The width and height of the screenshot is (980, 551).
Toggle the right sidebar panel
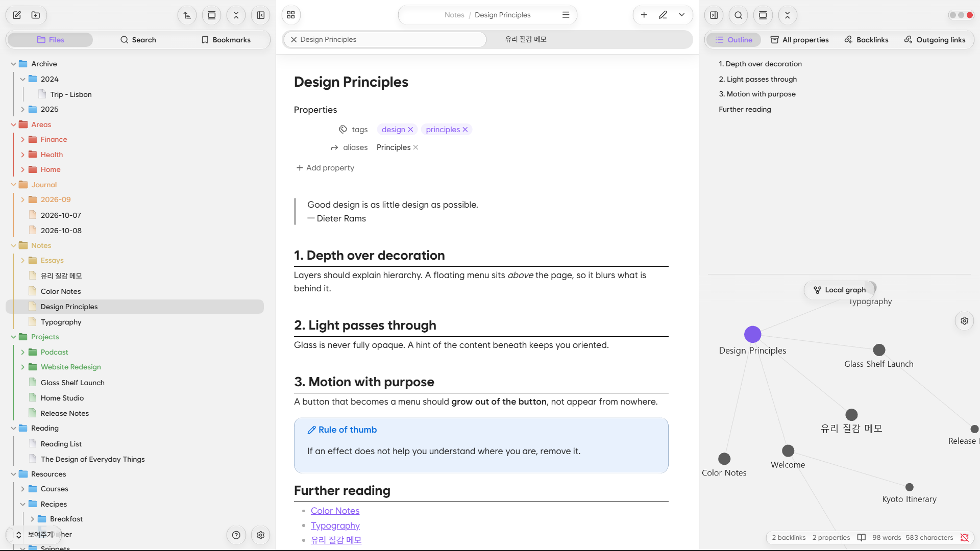coord(714,15)
